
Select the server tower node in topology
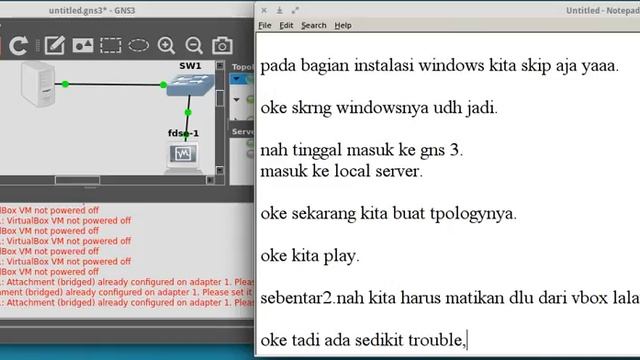(x=38, y=84)
